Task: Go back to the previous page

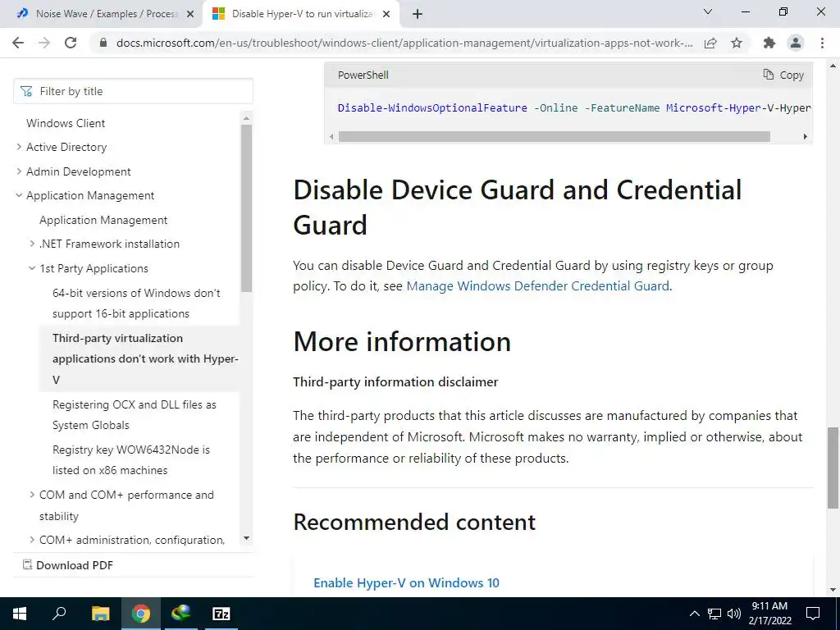Action: (x=18, y=43)
